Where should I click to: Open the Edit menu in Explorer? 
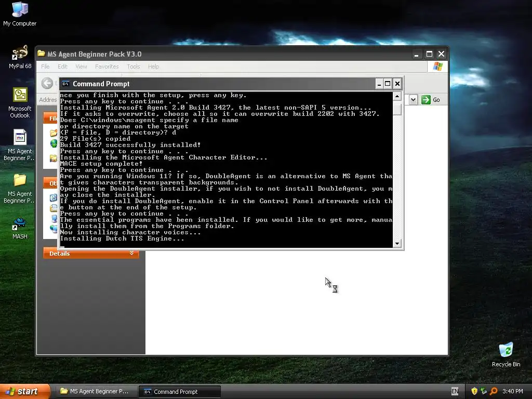click(62, 66)
